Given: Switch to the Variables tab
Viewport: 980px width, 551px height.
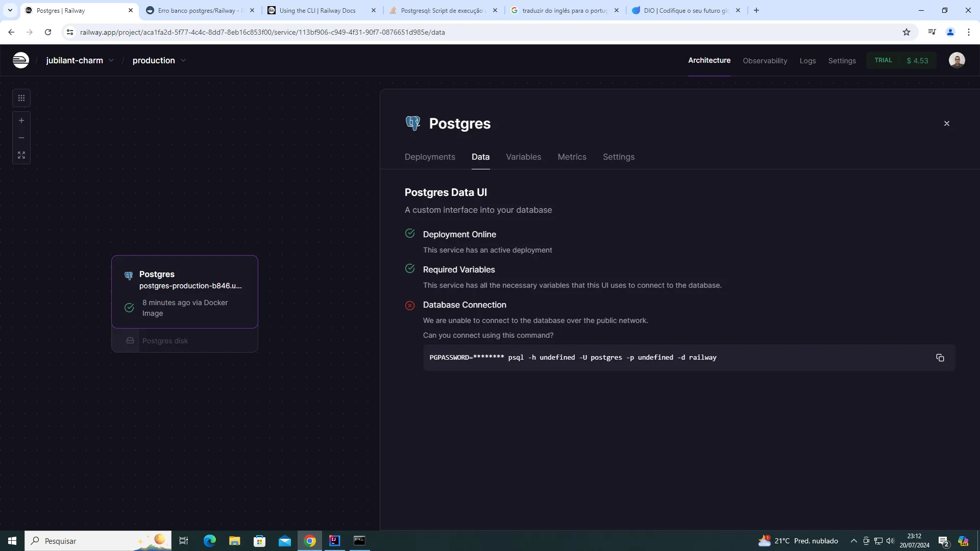Looking at the screenshot, I should [523, 157].
